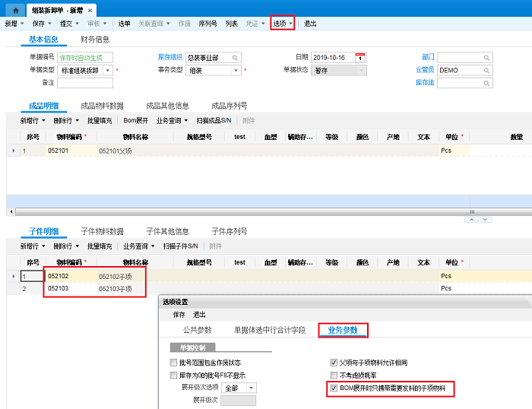Click search icon in 库存组 field
This screenshot has height=409, width=532.
[486, 83]
